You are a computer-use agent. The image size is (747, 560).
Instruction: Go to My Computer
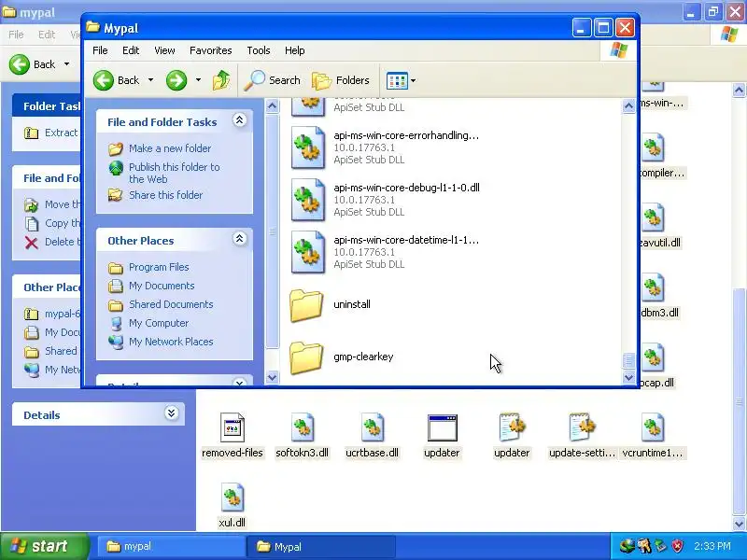[x=159, y=323]
